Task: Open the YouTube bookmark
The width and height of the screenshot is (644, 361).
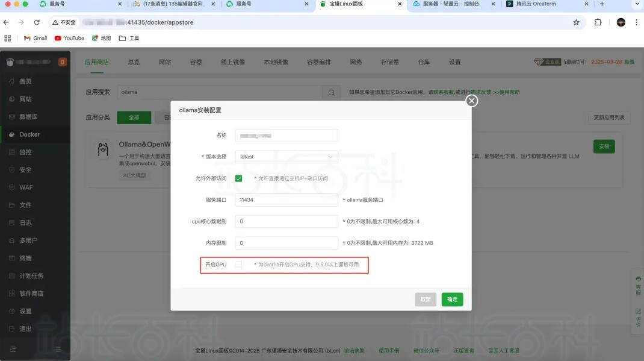Action: tap(69, 38)
